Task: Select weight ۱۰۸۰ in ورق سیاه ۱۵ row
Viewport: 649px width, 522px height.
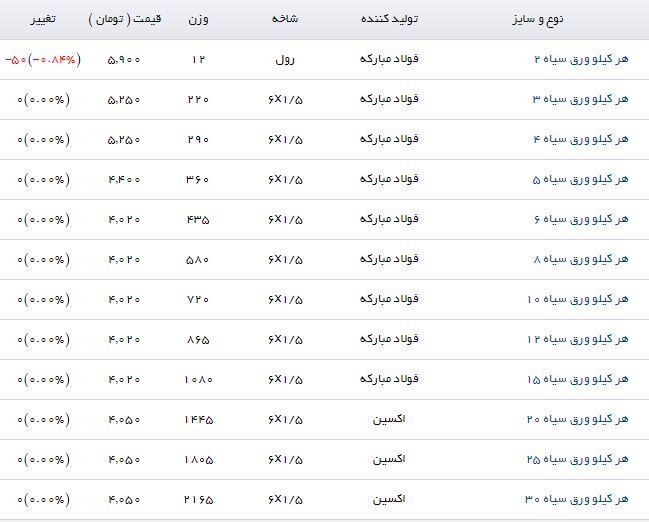Action: click(198, 380)
